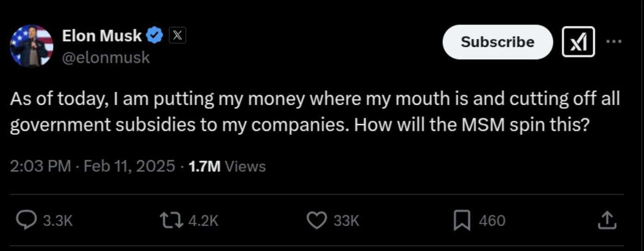This screenshot has width=644, height=251.
Task: Open the three-dot more options menu
Action: click(613, 41)
